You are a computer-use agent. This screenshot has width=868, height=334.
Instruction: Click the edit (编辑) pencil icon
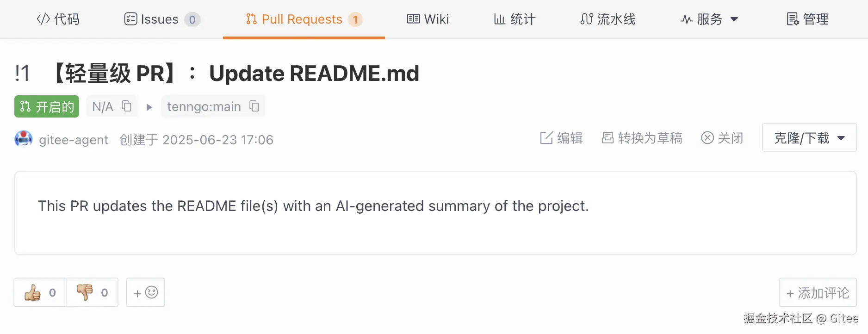coord(546,138)
